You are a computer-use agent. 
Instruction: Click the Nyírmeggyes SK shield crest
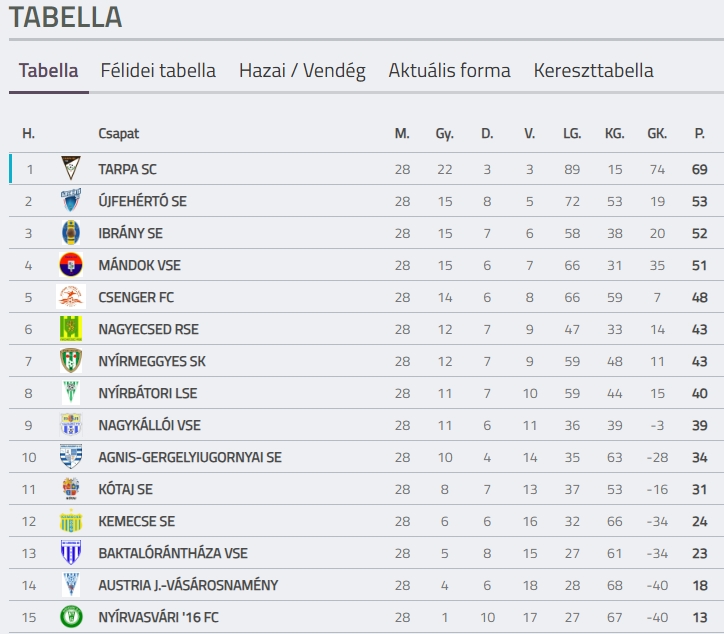pyautogui.click(x=71, y=361)
